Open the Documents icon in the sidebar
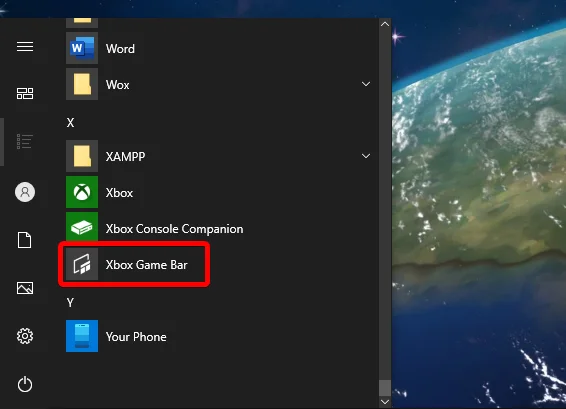Image resolution: width=566 pixels, height=409 pixels. click(x=25, y=240)
